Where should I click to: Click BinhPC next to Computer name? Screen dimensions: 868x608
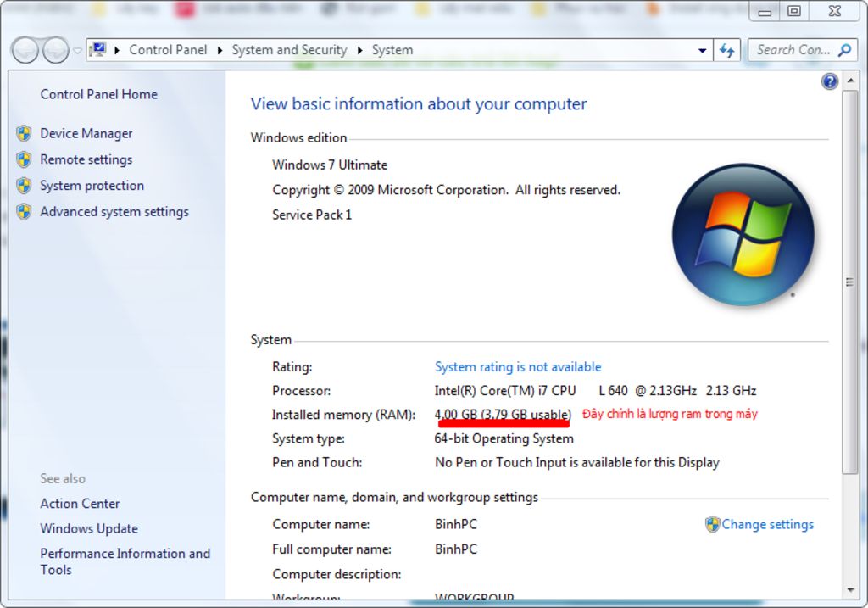coord(455,524)
